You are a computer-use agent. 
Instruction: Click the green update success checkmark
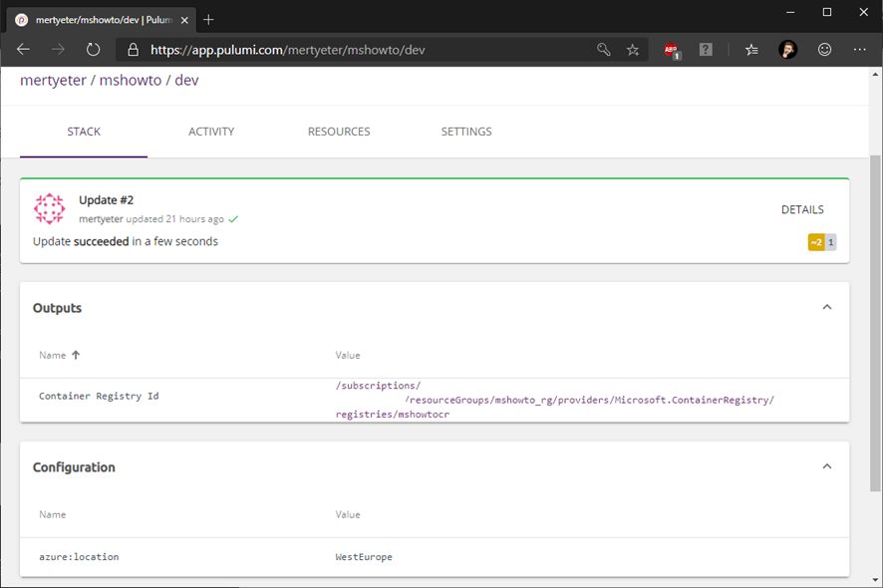point(233,219)
